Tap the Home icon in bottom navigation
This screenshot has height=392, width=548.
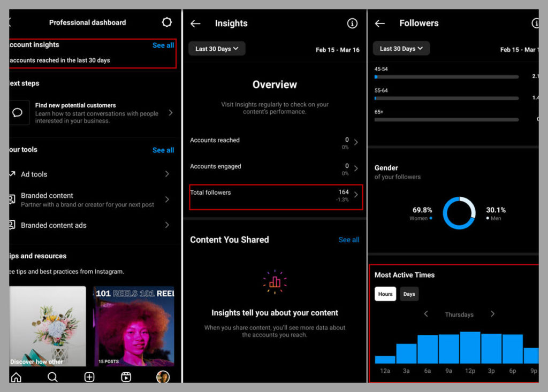16,377
